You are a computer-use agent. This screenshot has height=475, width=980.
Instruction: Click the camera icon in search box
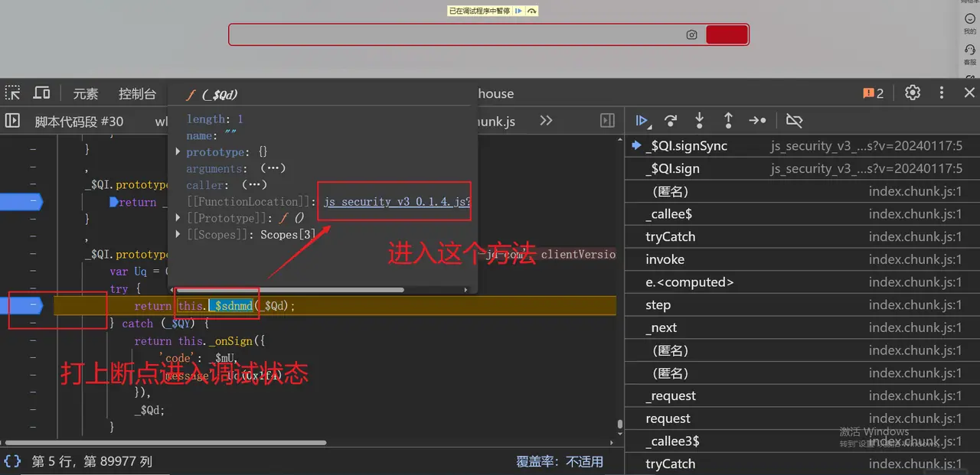(691, 35)
